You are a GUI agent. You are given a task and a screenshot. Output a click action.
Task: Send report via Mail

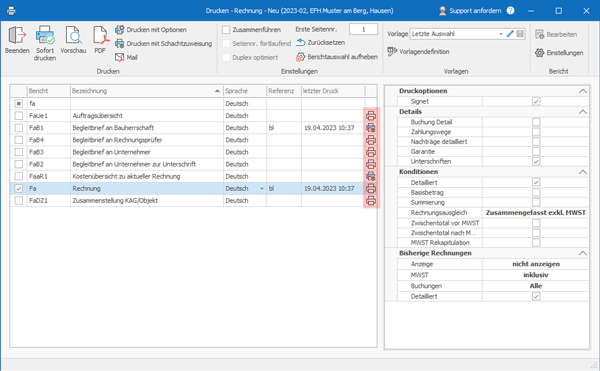[x=126, y=57]
